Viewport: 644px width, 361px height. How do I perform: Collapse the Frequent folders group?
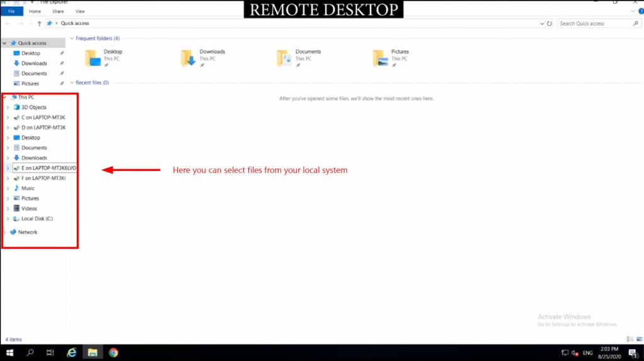[72, 38]
